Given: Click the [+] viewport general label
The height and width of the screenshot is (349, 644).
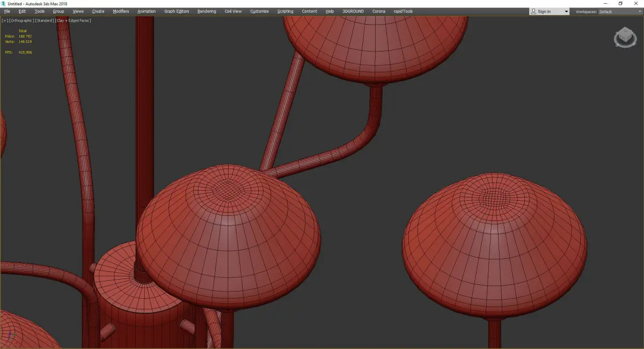Looking at the screenshot, I should [x=4, y=20].
